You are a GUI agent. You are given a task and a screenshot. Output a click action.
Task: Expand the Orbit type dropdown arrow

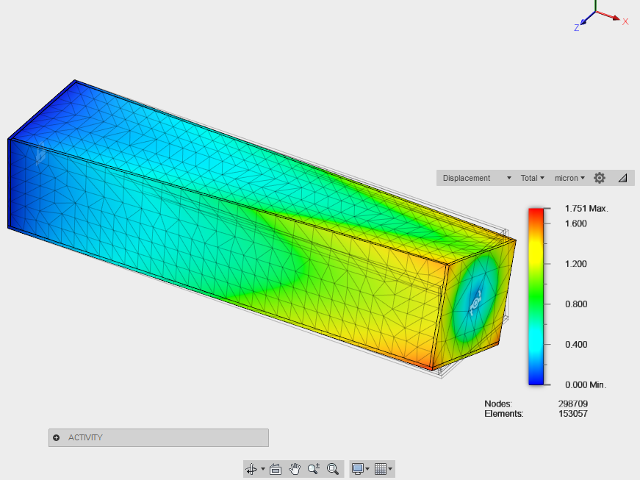pyautogui.click(x=262, y=469)
